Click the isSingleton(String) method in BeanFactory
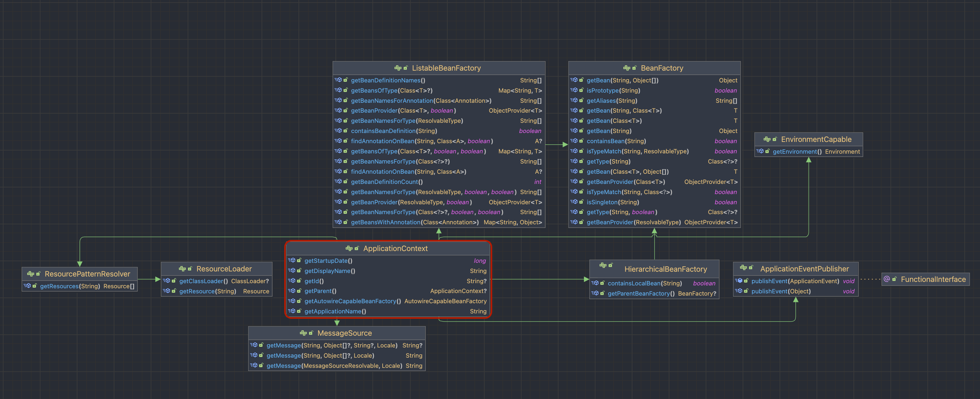Viewport: 980px width, 399px height. [x=612, y=202]
